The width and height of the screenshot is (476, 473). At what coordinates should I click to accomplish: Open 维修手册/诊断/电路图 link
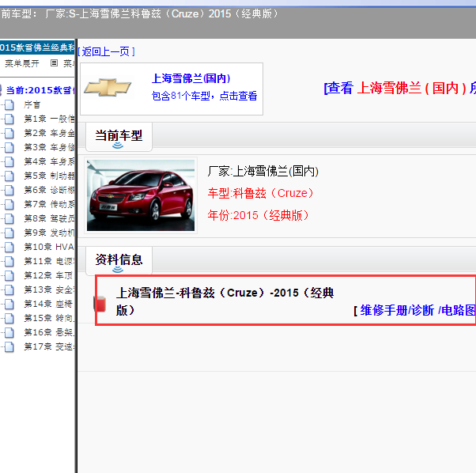click(414, 311)
